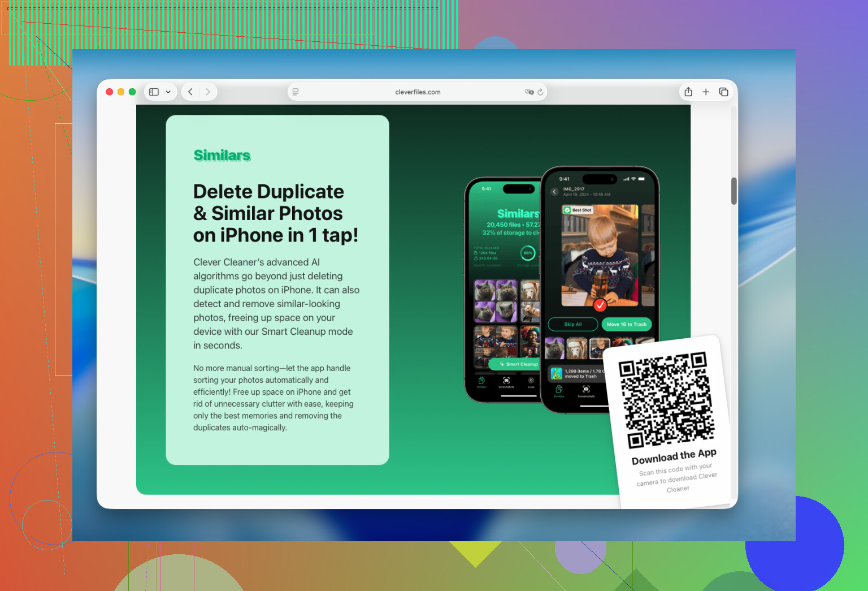The width and height of the screenshot is (868, 591).
Task: Maximize the Safari window
Action: pos(132,92)
